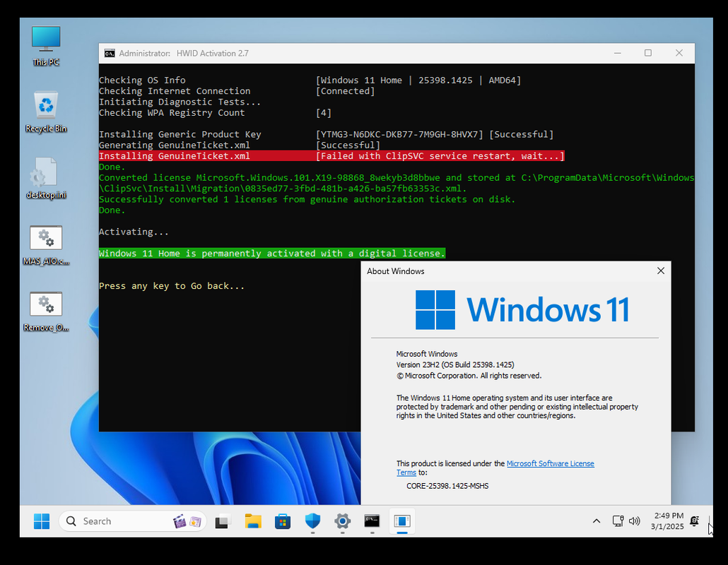This screenshot has width=728, height=565.
Task: Minimize the HWID Activation window
Action: coord(618,54)
